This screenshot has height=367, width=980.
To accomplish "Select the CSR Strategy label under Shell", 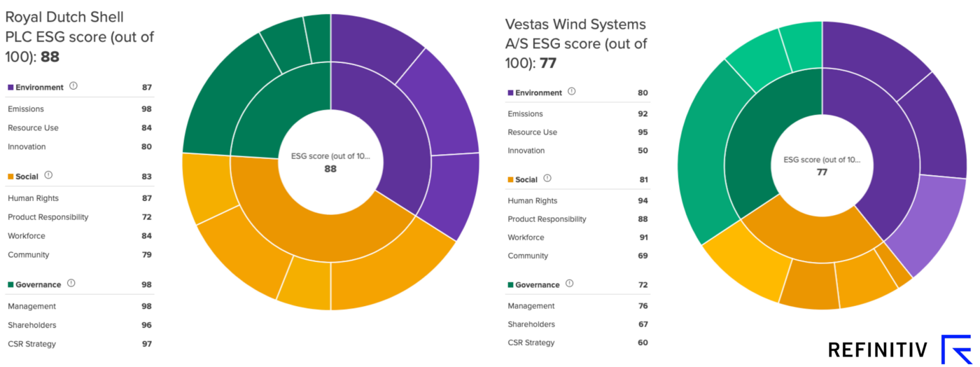I will [31, 344].
